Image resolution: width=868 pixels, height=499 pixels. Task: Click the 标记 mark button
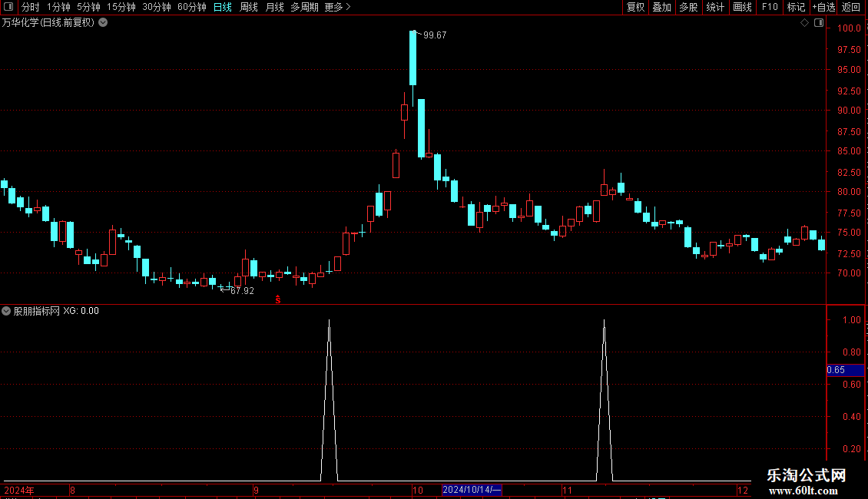click(x=796, y=7)
